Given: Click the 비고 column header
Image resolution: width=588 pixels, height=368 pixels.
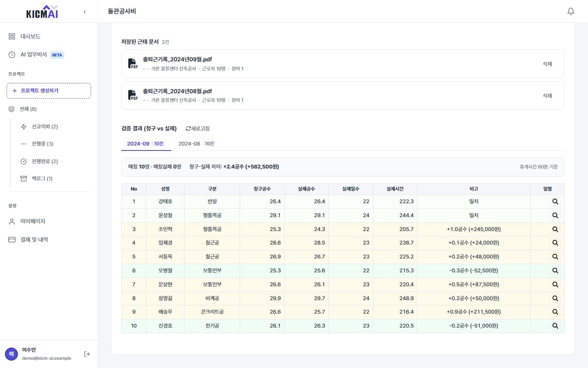Looking at the screenshot, I should (x=474, y=189).
